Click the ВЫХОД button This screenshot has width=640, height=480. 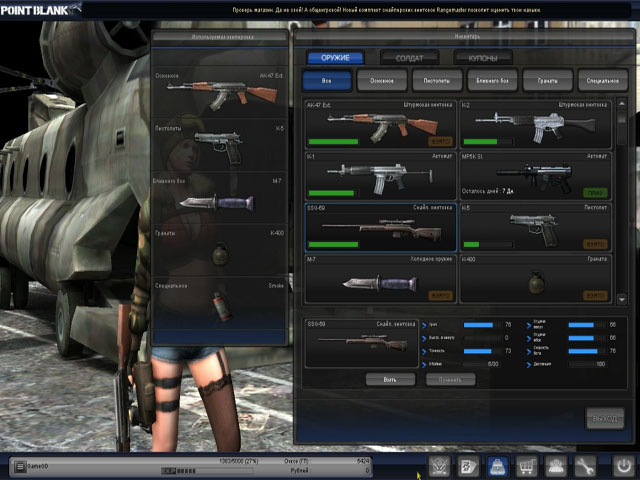[605, 418]
